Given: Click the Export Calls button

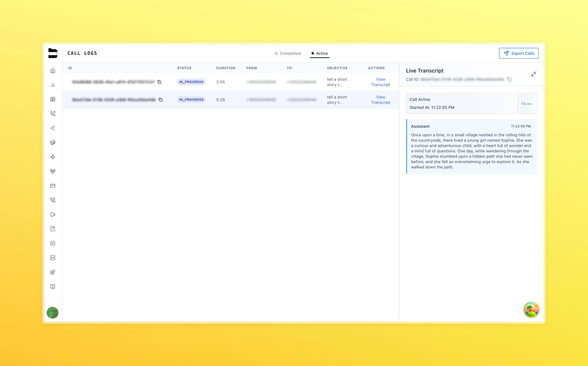Looking at the screenshot, I should (519, 53).
